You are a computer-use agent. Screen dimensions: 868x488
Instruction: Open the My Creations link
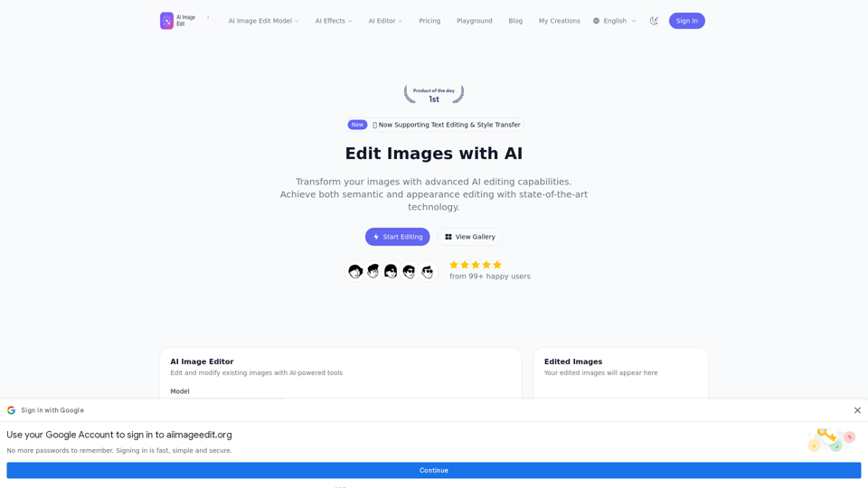pyautogui.click(x=560, y=21)
